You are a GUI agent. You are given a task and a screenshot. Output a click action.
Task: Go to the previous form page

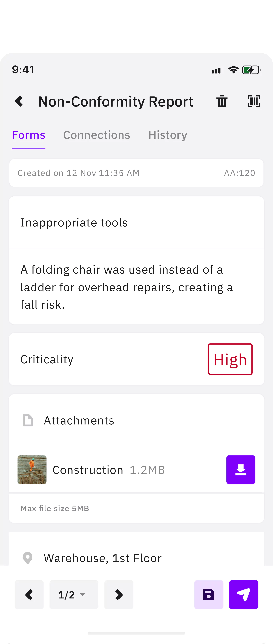click(29, 595)
